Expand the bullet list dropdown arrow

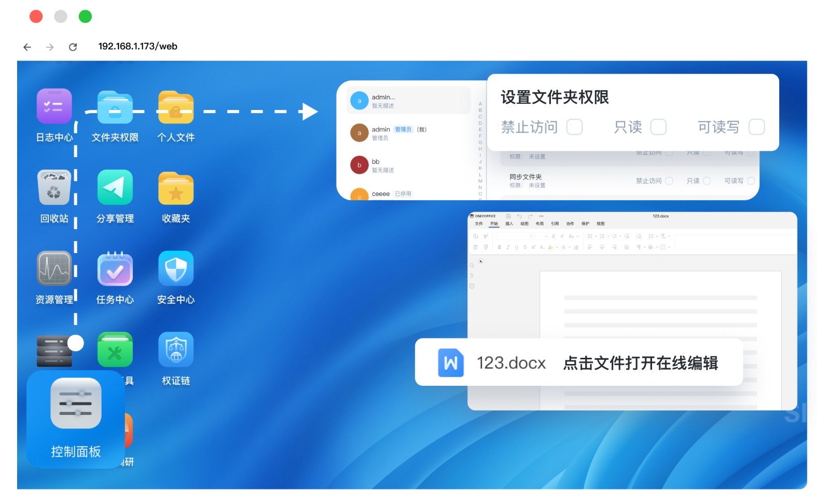[x=596, y=236]
